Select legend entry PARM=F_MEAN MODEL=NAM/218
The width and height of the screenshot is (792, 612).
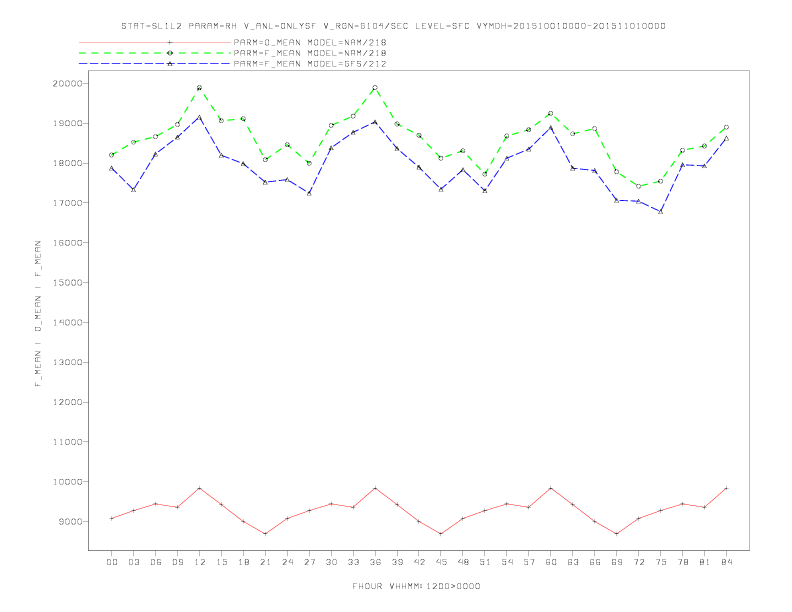click(x=310, y=53)
